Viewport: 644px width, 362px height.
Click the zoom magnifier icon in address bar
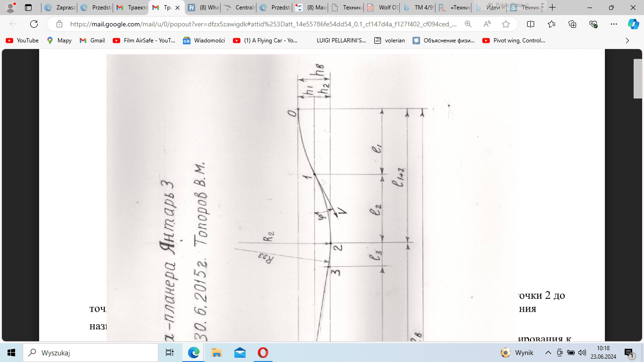468,24
